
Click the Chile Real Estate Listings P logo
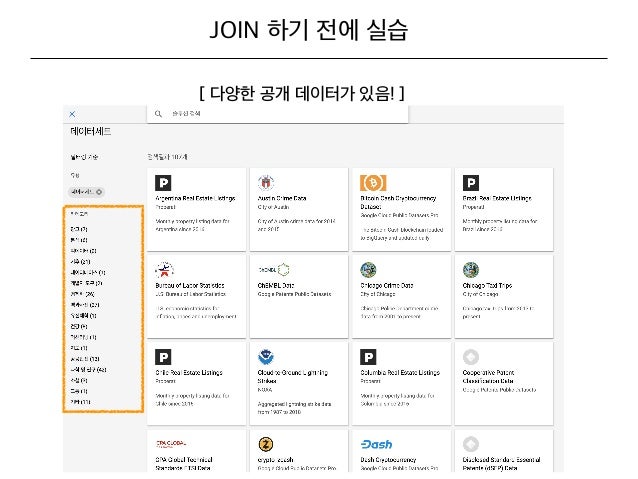tap(163, 357)
